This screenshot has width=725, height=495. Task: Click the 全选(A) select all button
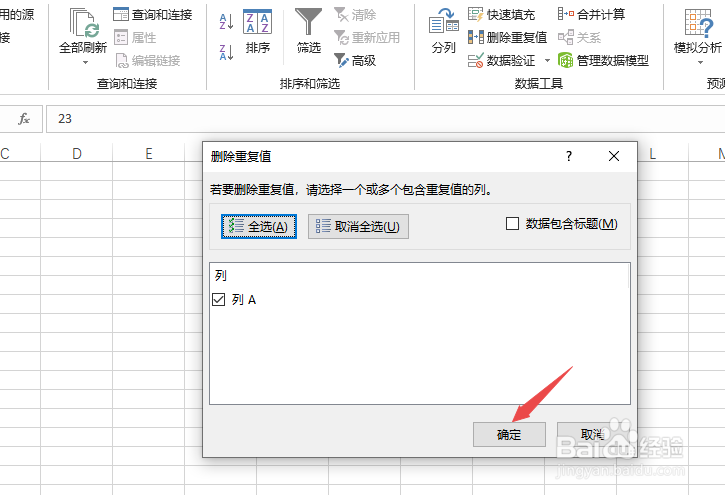coord(259,226)
